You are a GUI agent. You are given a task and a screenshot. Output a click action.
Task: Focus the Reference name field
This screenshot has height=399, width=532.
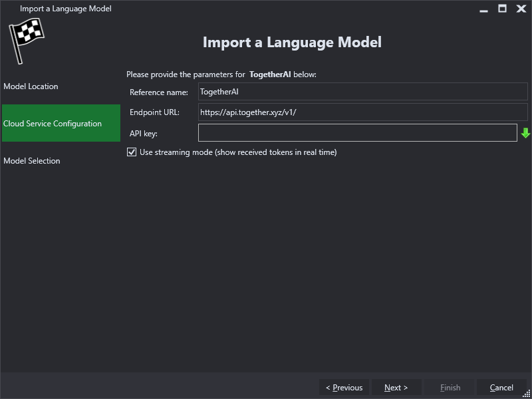point(362,92)
